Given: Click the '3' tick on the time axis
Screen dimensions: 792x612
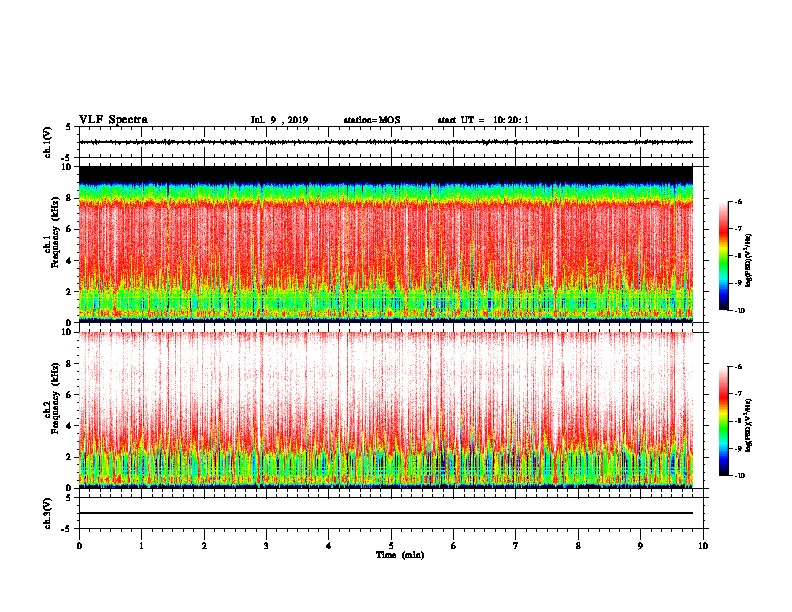Looking at the screenshot, I should point(266,545).
